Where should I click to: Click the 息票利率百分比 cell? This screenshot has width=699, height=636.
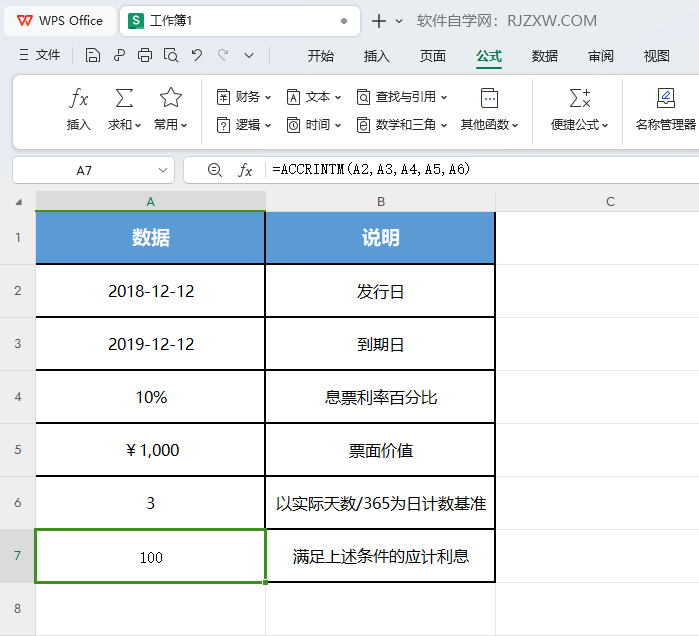pos(380,397)
